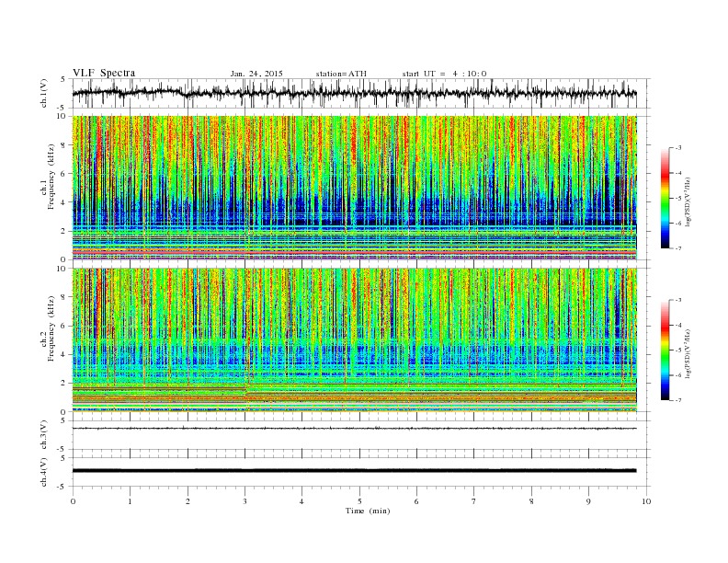The height and width of the screenshot is (563, 728).
Task: Click the date "Jan. 24, 2015"
Action: click(x=256, y=74)
